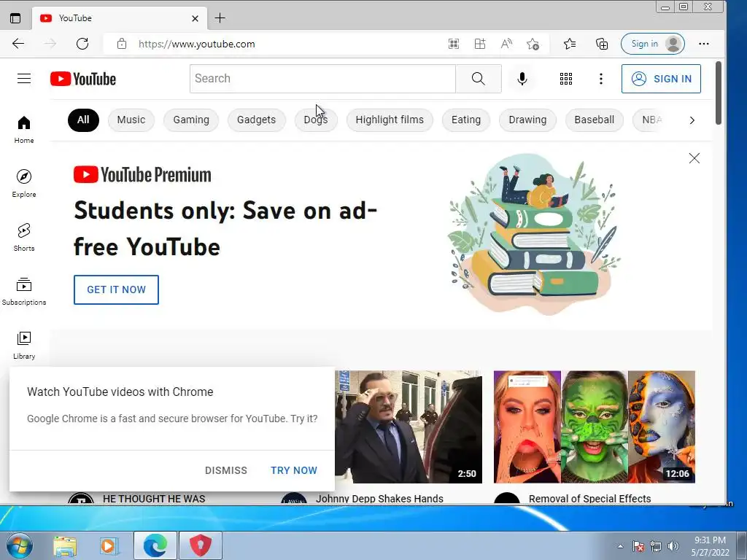Select the All filter chip
747x560 pixels.
(83, 120)
